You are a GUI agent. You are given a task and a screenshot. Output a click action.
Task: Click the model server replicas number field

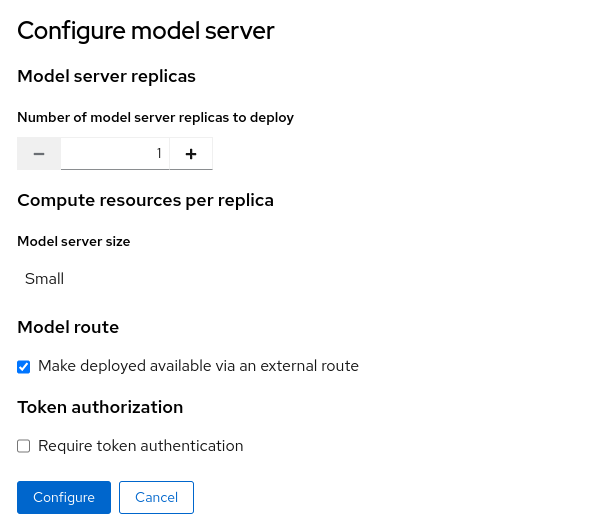click(115, 154)
